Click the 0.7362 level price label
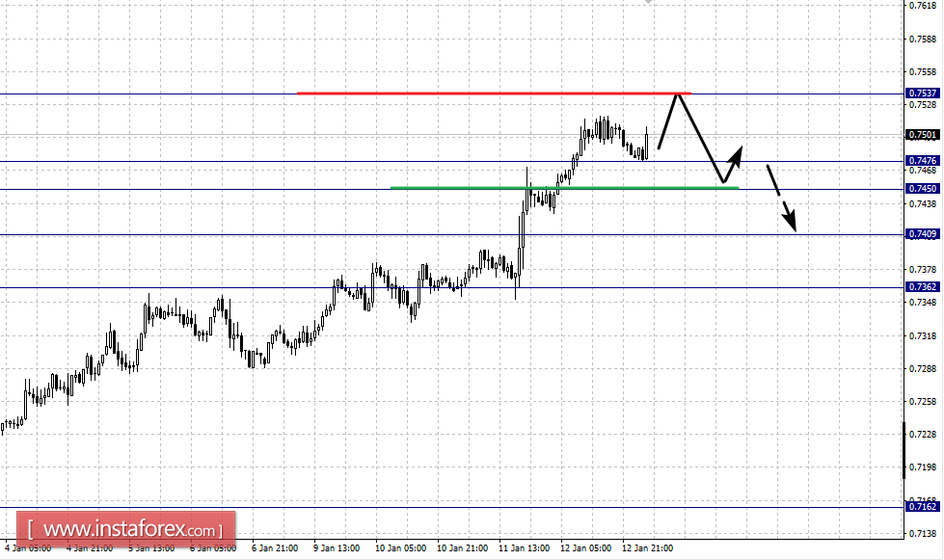The height and width of the screenshot is (560, 944). pos(923,287)
